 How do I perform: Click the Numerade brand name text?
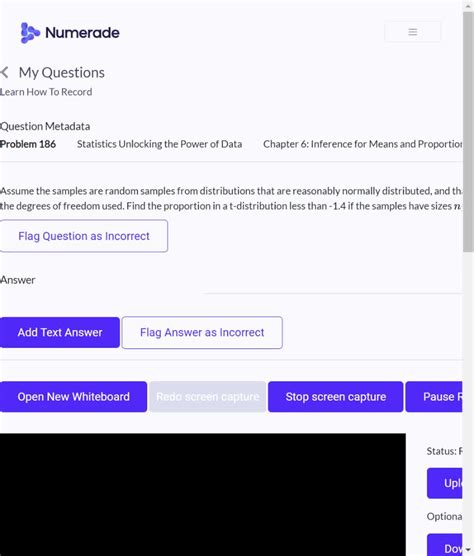pos(82,33)
